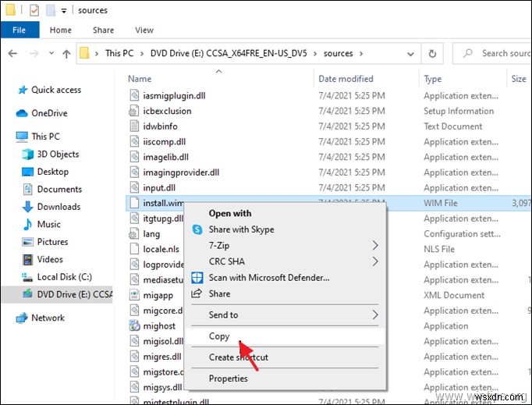Choose Share in the context menu
The width and height of the screenshot is (532, 405).
219,293
